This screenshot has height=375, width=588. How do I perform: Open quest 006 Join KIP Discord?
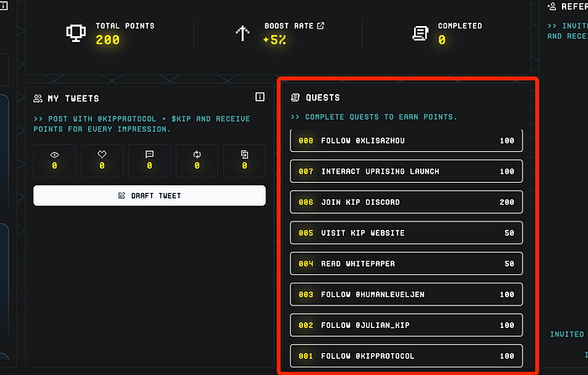click(407, 202)
